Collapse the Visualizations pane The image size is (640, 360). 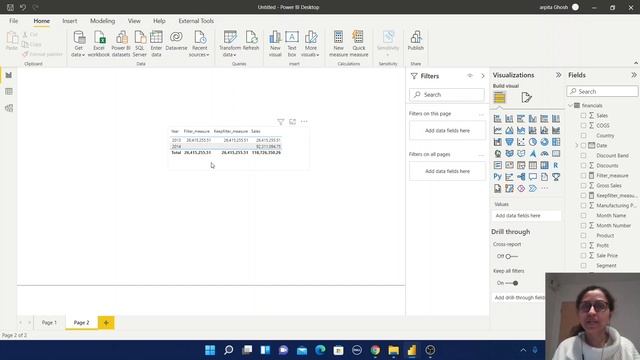(x=558, y=75)
